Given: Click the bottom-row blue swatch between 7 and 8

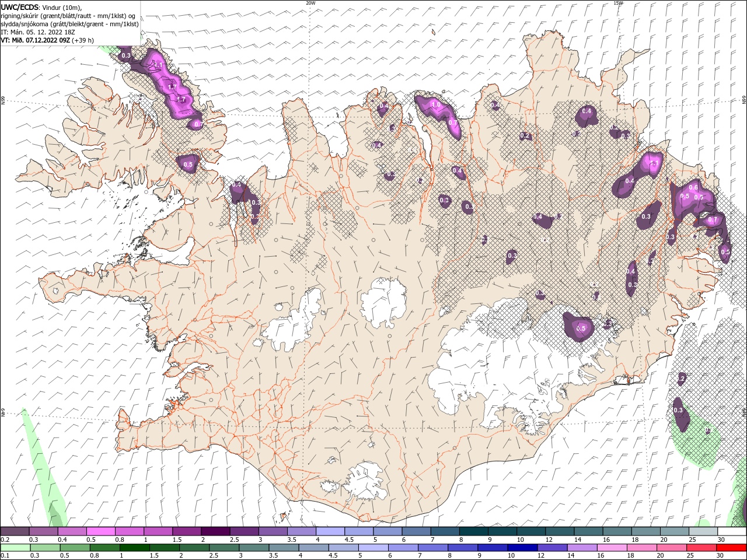Looking at the screenshot, I should tap(433, 548).
